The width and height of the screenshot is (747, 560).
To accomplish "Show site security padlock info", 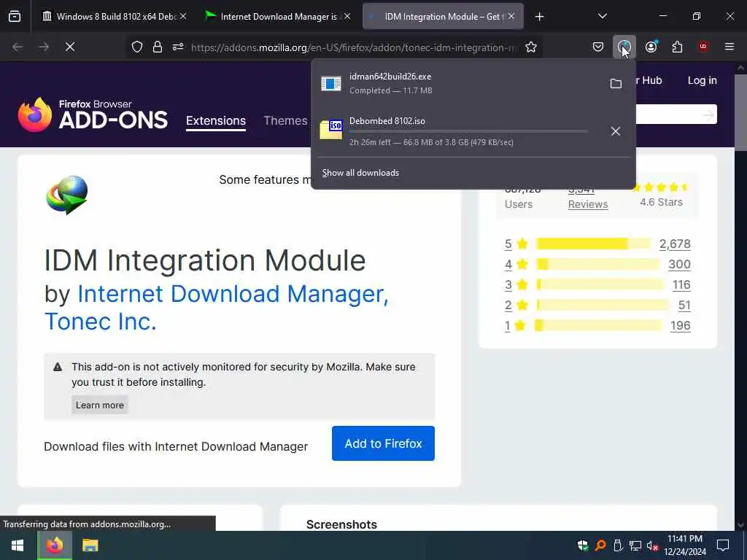I will 158,47.
